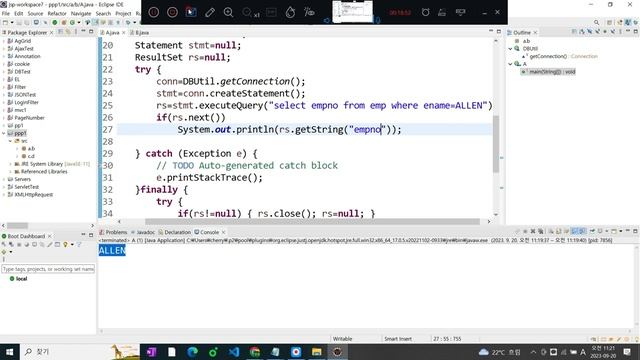Click the recorder alarm clock timer icon
Screen dimensions: 640x360
[425, 12]
